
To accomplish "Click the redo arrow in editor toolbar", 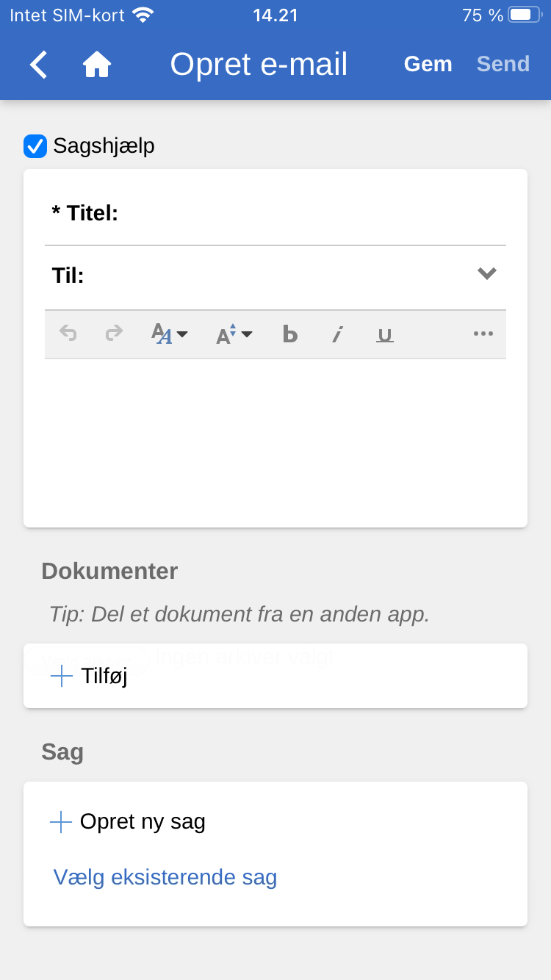I will tap(114, 334).
